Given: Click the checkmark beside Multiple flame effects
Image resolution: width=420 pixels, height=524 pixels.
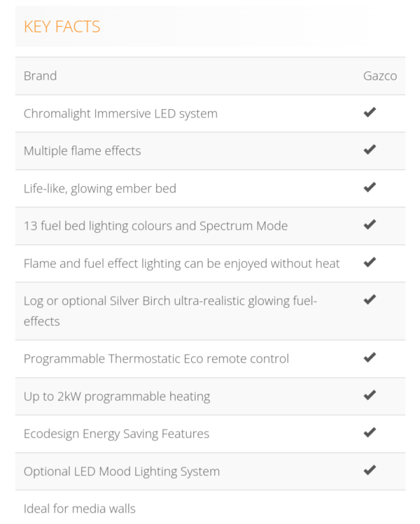Looking at the screenshot, I should tap(370, 150).
